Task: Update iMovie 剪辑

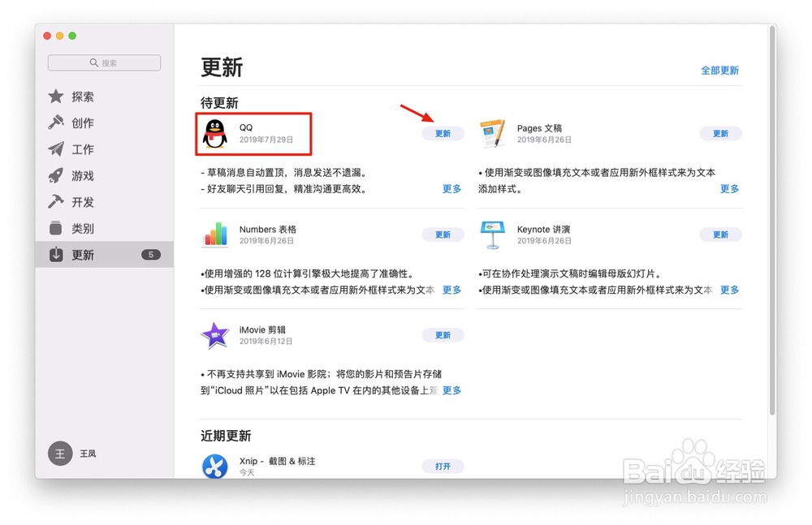Action: (443, 335)
